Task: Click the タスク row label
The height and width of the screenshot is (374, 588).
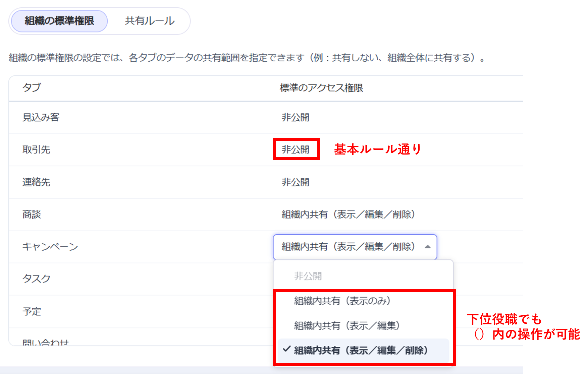Action: pos(36,279)
